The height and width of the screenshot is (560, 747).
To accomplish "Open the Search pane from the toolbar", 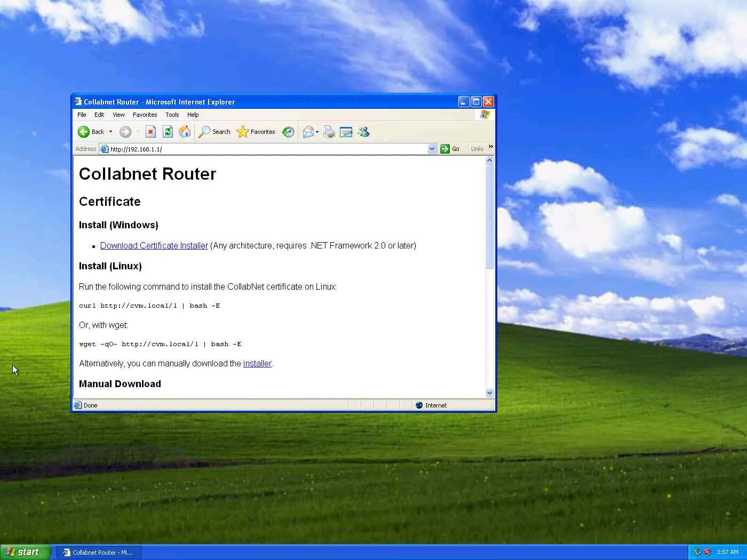I will pos(214,132).
